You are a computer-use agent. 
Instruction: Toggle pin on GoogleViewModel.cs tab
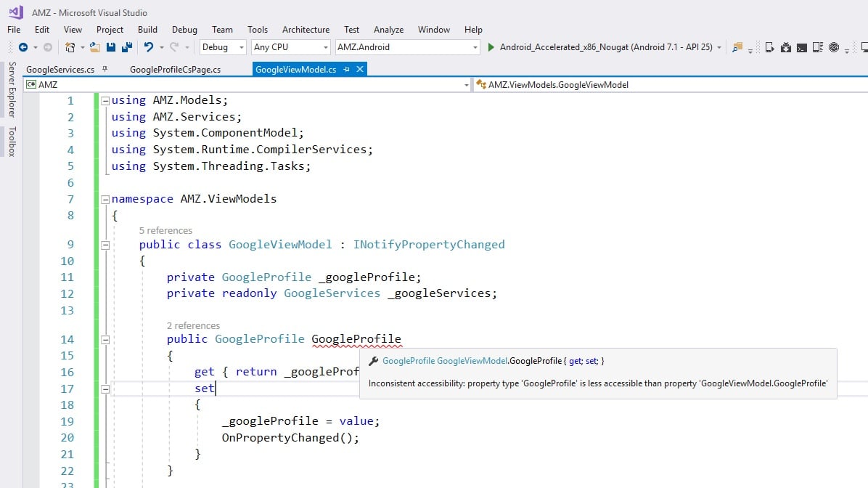pyautogui.click(x=346, y=69)
